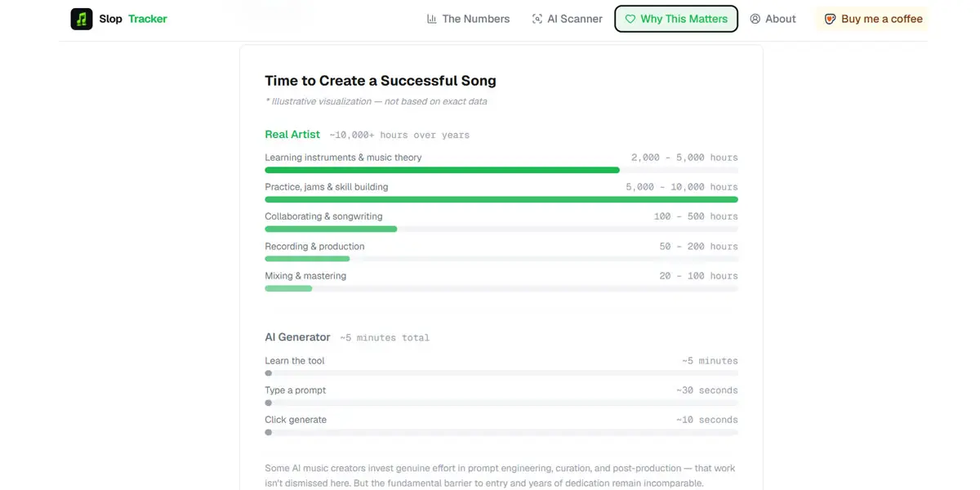Screen dimensions: 980x490
Task: Click the Slop Tracker brand name
Action: [x=133, y=19]
